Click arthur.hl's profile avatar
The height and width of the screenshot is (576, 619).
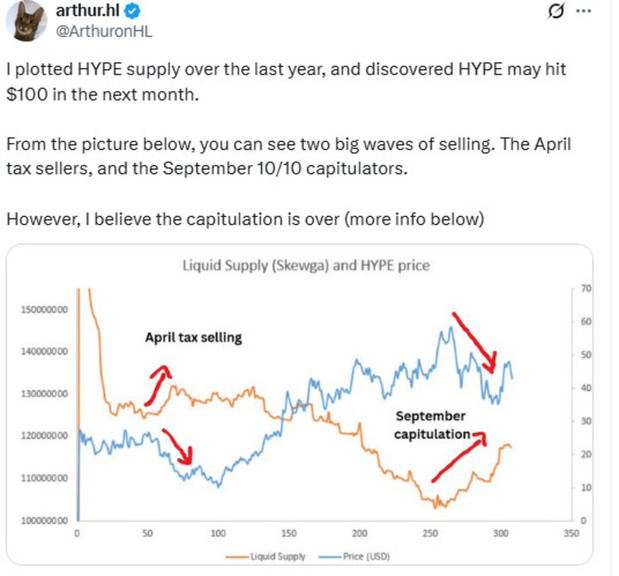(21, 16)
